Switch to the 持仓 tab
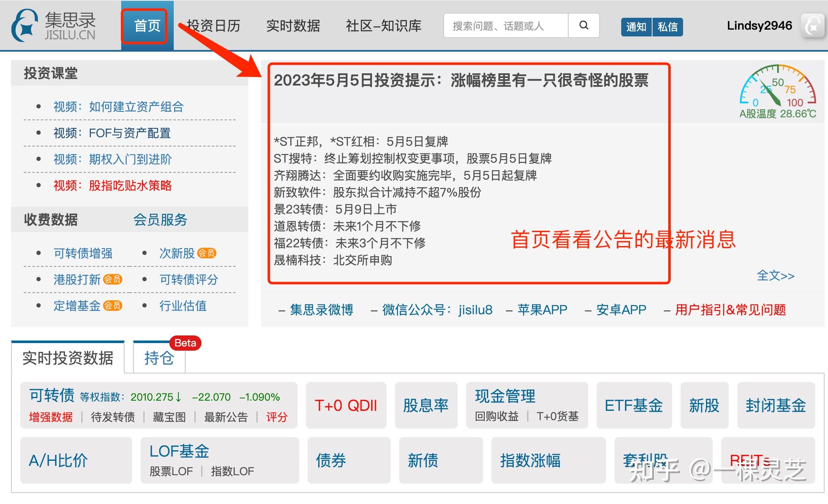Screen dimensions: 828x504 tap(159, 358)
